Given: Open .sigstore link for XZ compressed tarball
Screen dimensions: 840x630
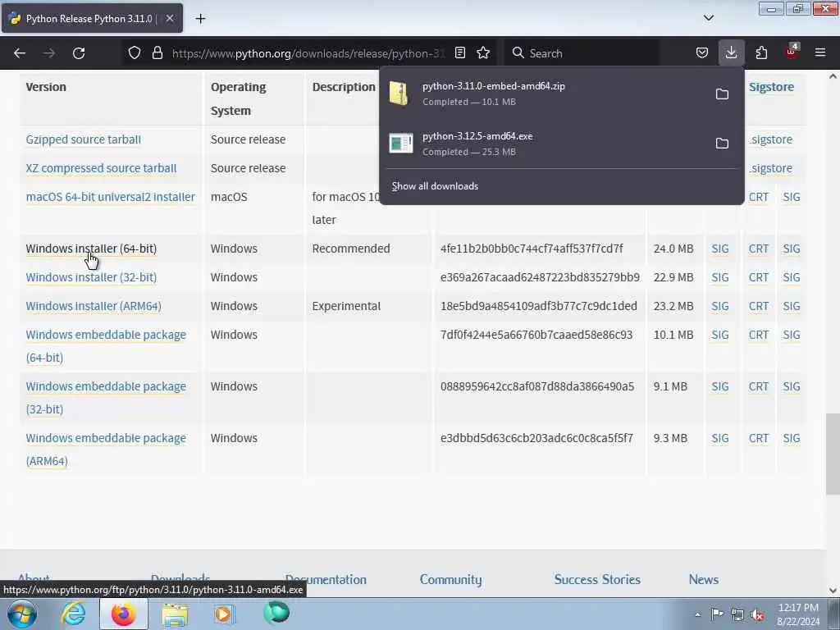Looking at the screenshot, I should pos(771,168).
